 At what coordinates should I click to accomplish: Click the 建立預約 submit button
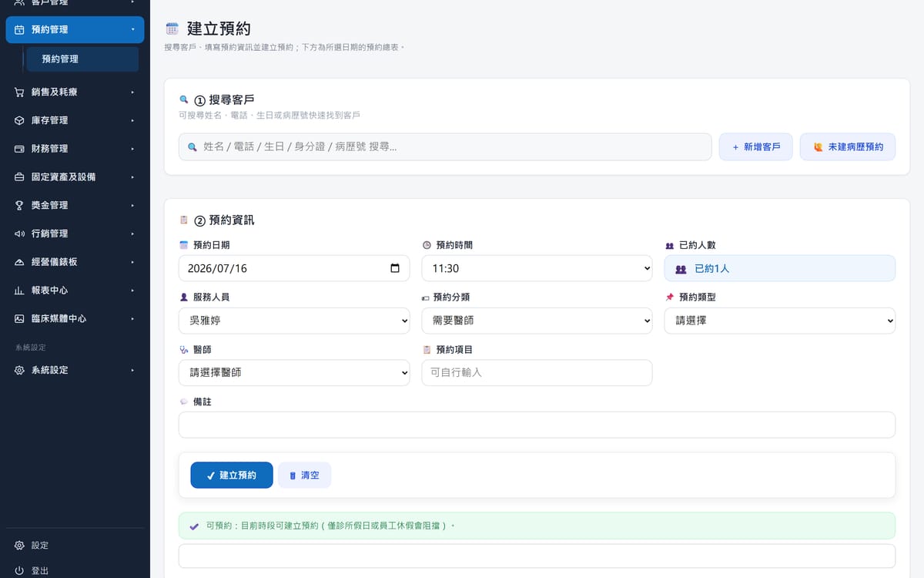click(x=232, y=476)
